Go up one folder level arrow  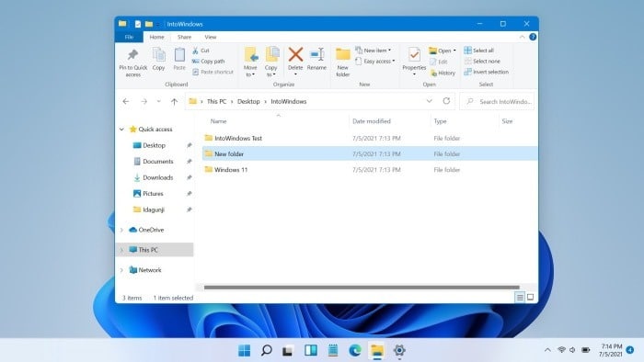click(x=174, y=101)
